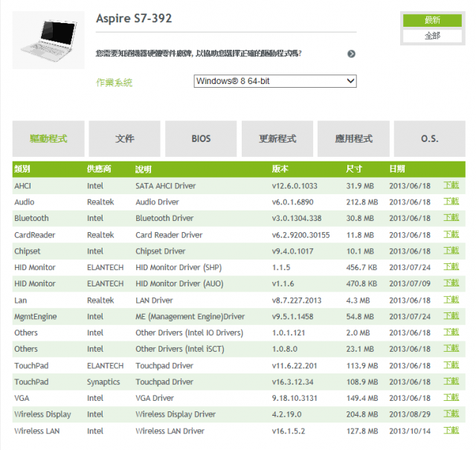Click the 說明 column header
476x450 pixels.
(144, 169)
